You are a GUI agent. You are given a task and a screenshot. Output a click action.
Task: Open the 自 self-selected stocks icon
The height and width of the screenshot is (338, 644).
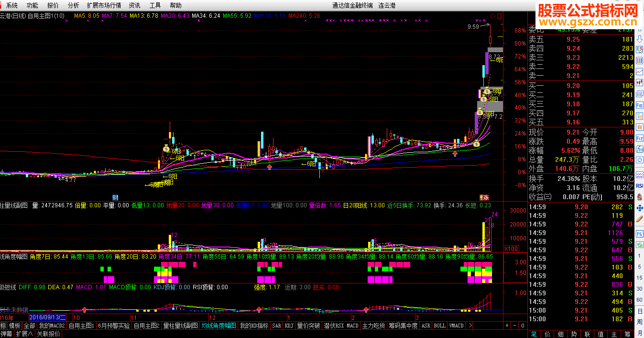(640, 127)
